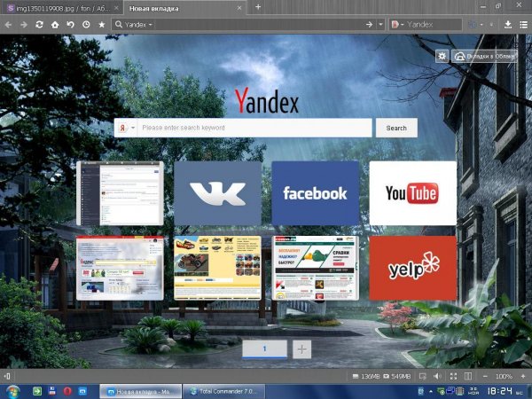Viewport: 532px width, 399px height.
Task: Mute browser sound via speaker icon
Action: point(438,376)
